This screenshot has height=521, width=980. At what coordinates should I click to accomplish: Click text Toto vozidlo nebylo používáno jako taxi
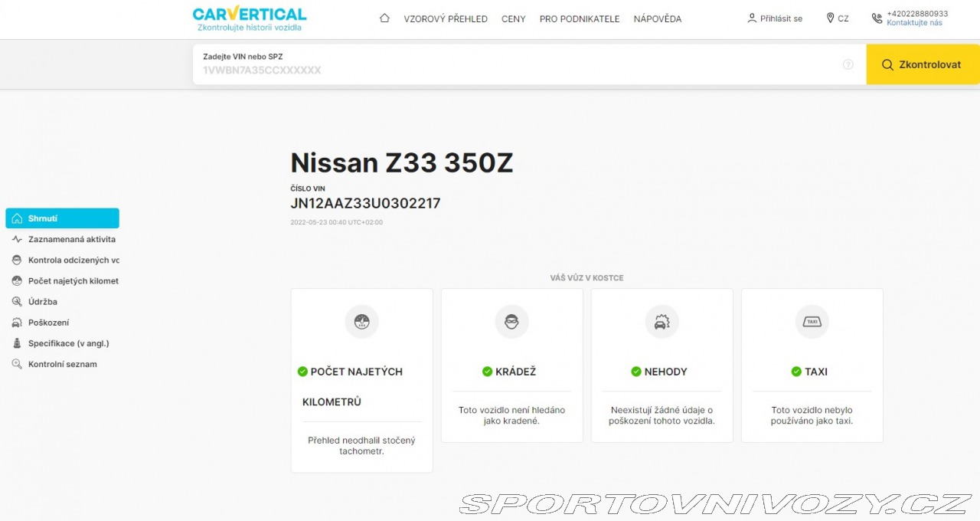[x=812, y=415]
